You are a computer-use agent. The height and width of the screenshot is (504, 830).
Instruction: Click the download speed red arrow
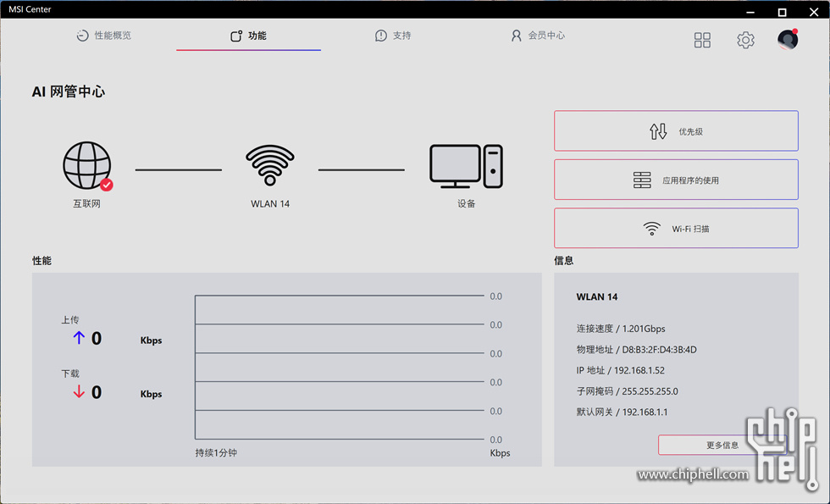(79, 391)
